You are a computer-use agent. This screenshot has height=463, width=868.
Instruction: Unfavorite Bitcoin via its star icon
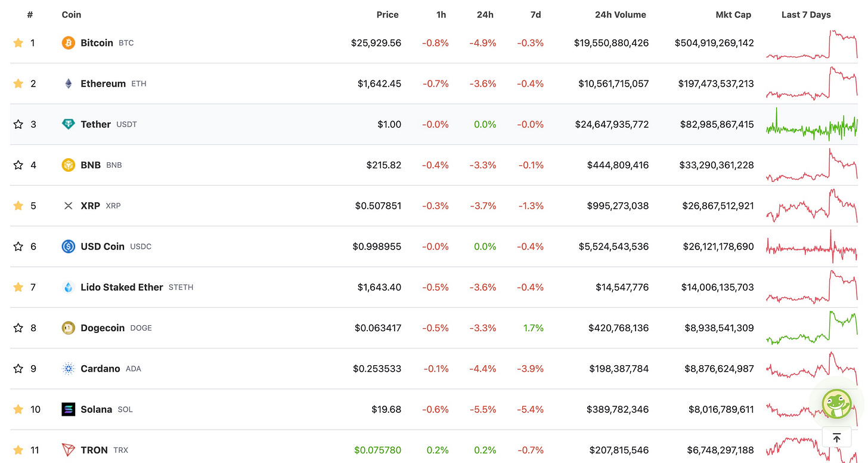pos(18,43)
